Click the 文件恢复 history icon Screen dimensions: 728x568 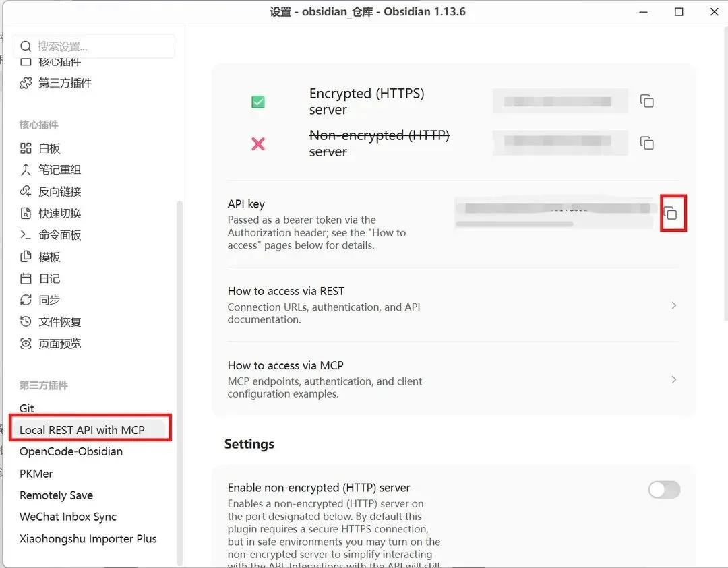(26, 321)
